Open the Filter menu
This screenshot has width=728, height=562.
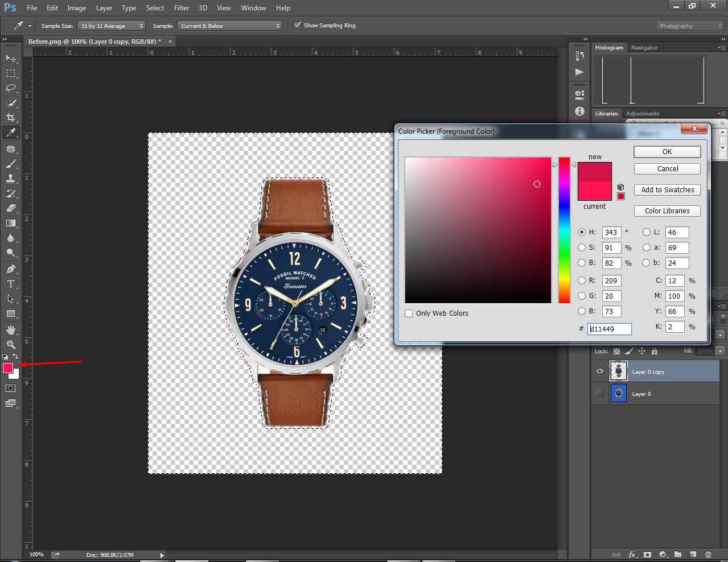(181, 7)
